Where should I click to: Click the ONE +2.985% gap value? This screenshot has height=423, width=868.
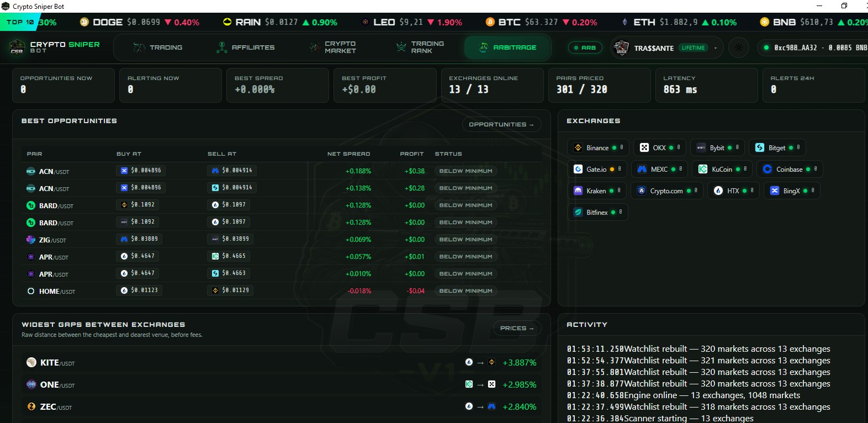tap(519, 385)
